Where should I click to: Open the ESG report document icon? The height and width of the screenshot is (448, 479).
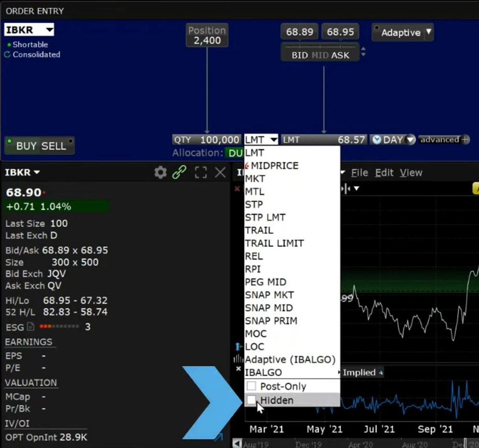coord(31,327)
